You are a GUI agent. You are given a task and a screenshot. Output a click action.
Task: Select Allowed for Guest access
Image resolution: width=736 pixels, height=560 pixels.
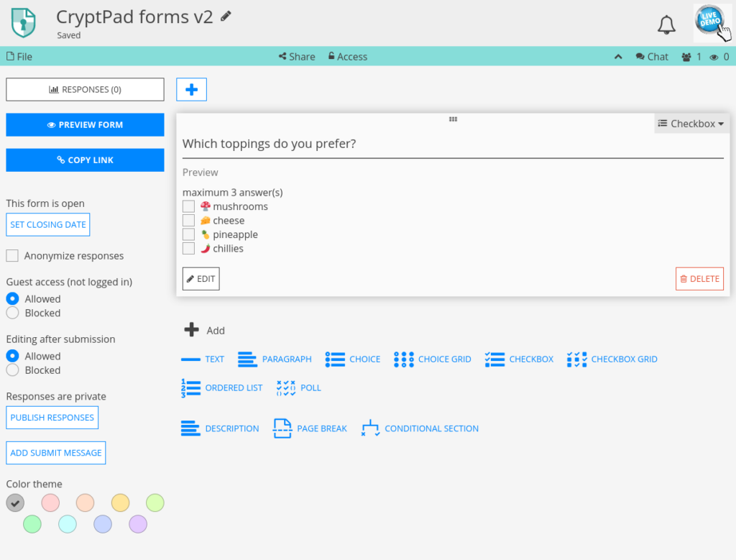[x=13, y=298]
